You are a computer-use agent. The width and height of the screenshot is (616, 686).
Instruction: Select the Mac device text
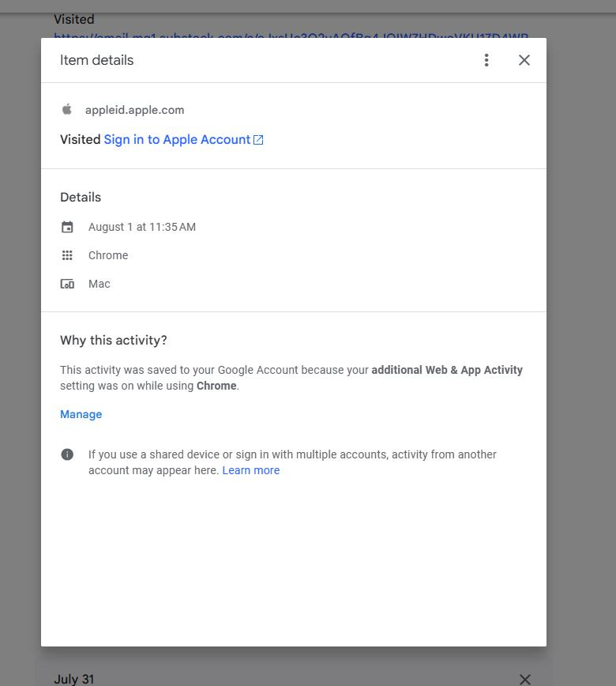pyautogui.click(x=100, y=284)
